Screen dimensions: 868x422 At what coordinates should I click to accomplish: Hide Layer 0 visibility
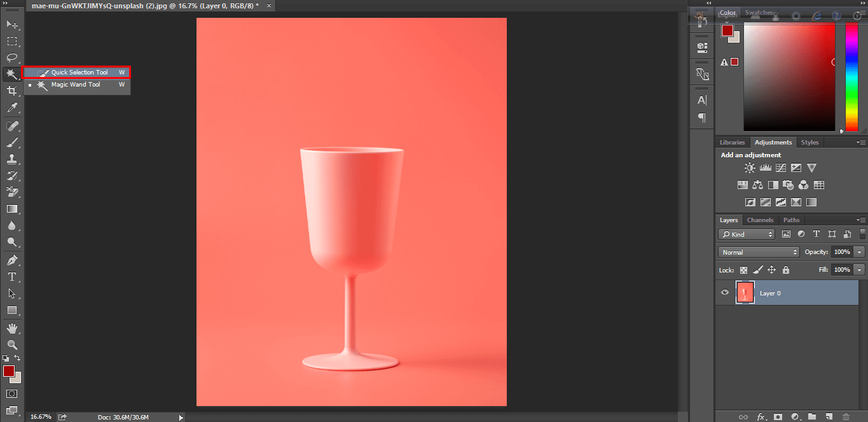(x=724, y=292)
